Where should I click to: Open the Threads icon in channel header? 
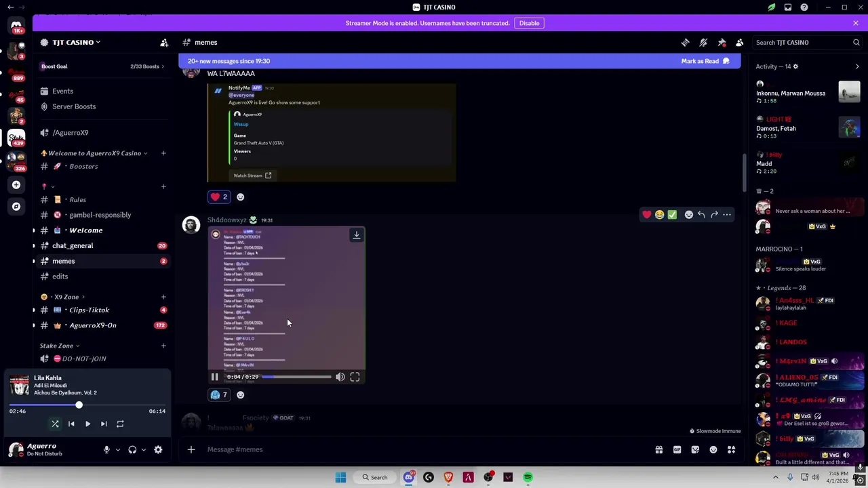point(685,43)
